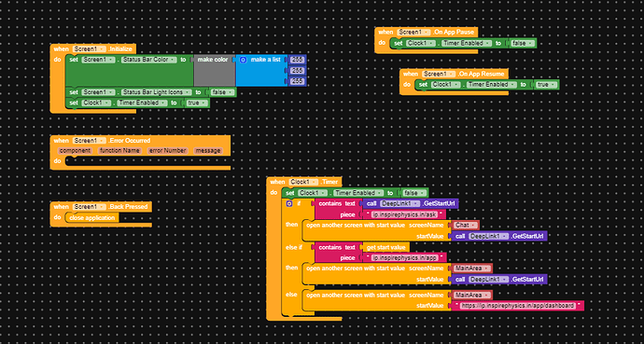Click the component parameter in Error Occurred
This screenshot has width=644, height=344.
(x=75, y=151)
